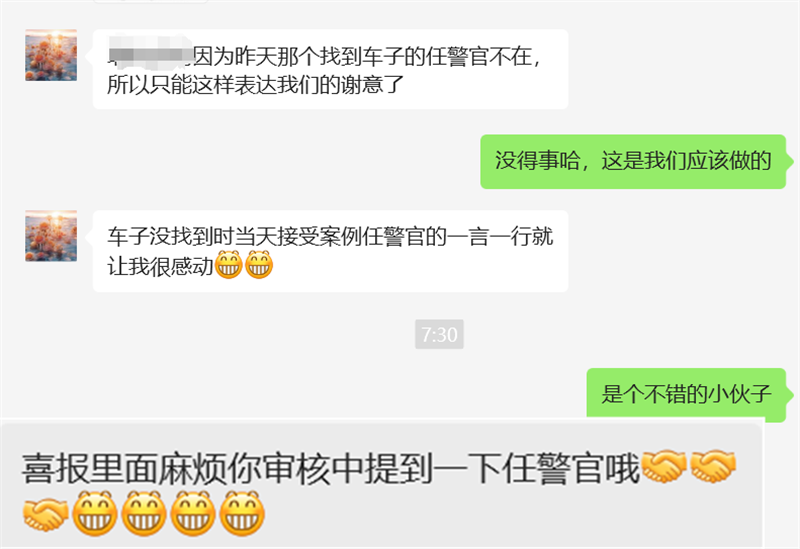Click the message 车子没找到时当天接受案例任警官的一言一行
The image size is (800, 549).
[x=330, y=251]
